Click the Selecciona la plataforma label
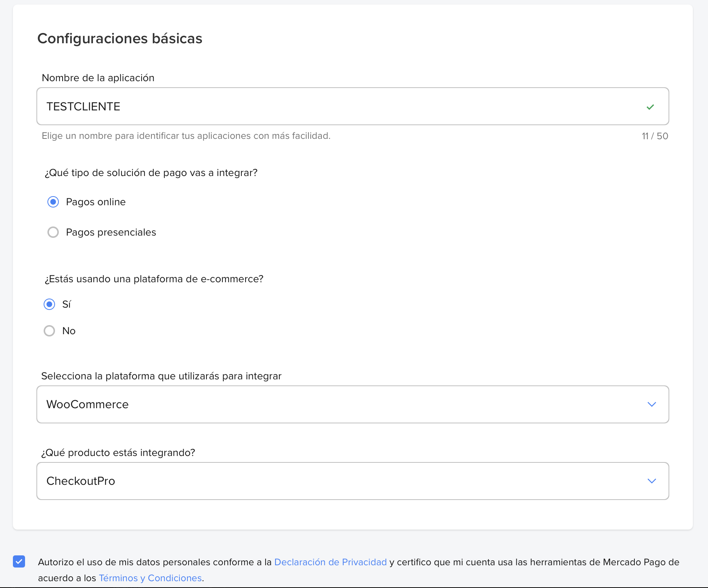The height and width of the screenshot is (588, 708). [161, 376]
